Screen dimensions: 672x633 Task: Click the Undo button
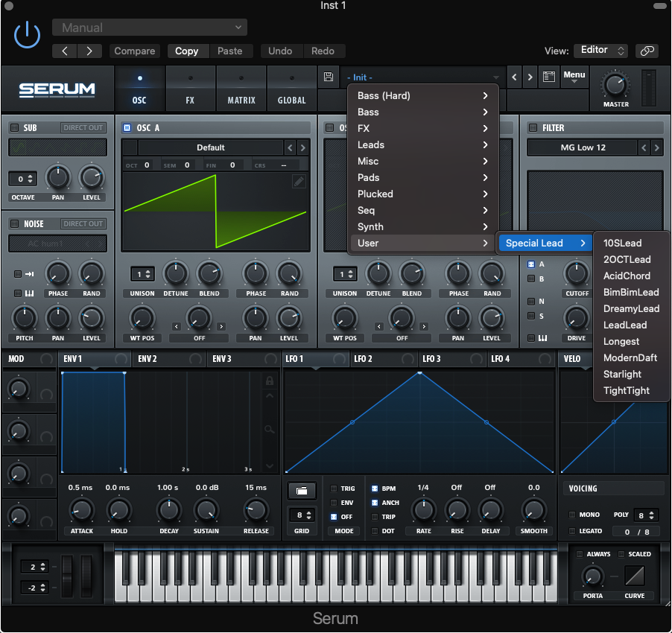click(280, 51)
